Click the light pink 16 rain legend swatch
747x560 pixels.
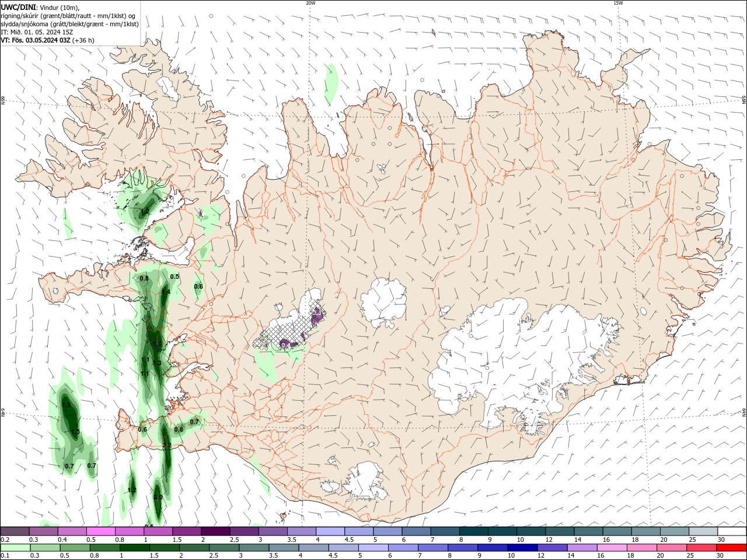click(x=612, y=548)
